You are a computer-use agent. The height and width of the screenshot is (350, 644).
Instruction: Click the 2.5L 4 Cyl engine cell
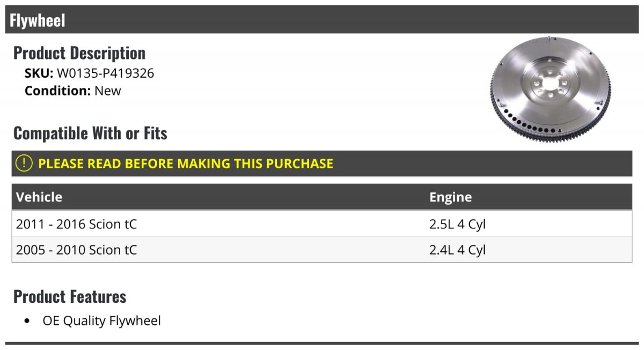click(457, 224)
